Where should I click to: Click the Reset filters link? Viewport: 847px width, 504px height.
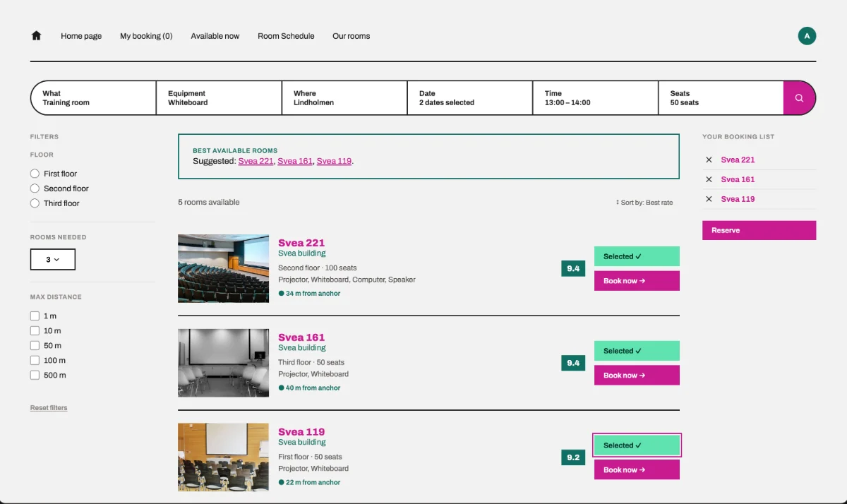pyautogui.click(x=49, y=408)
